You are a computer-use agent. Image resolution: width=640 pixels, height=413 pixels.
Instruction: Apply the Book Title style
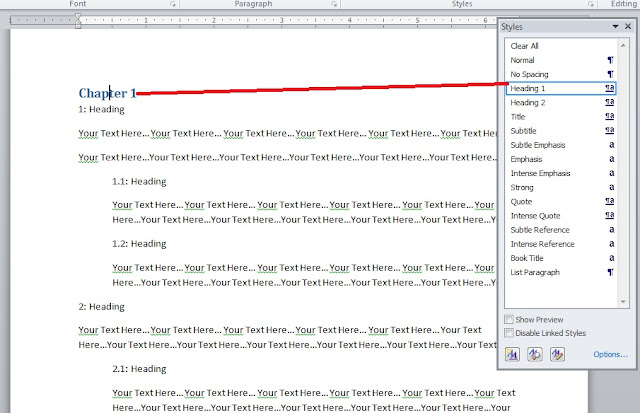click(561, 258)
